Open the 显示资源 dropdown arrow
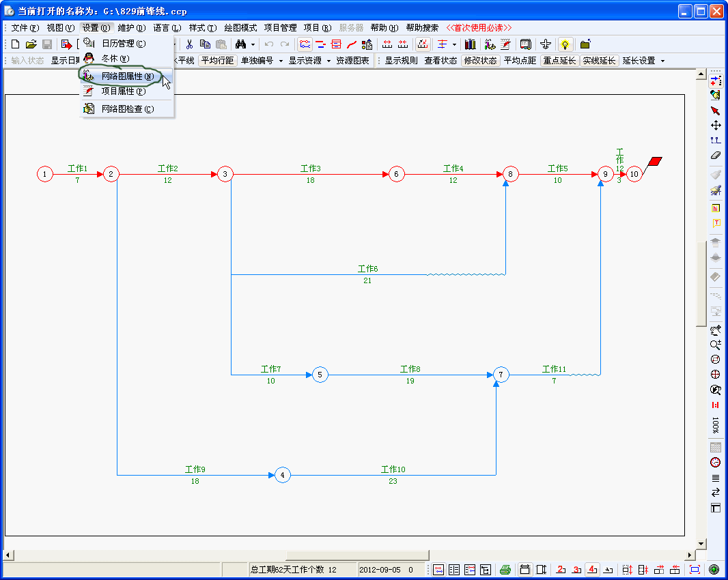728x580 pixels. pyautogui.click(x=328, y=61)
